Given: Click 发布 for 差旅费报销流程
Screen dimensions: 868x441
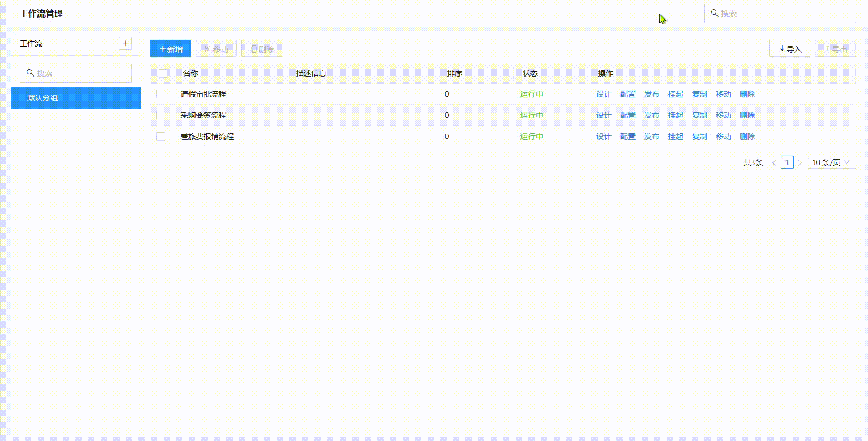Looking at the screenshot, I should click(651, 136).
